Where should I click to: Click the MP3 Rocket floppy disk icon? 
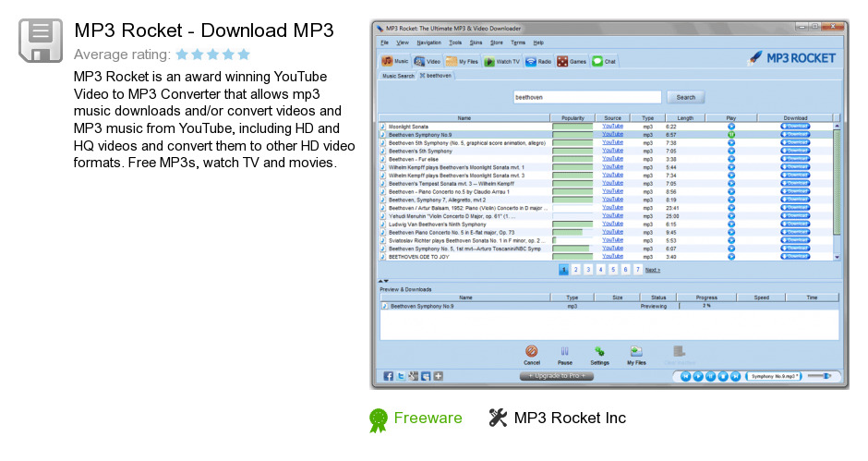41,41
